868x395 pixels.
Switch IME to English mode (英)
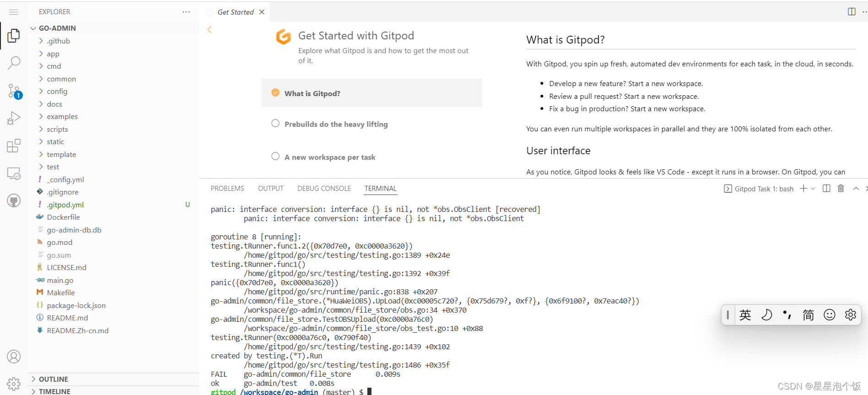[745, 315]
